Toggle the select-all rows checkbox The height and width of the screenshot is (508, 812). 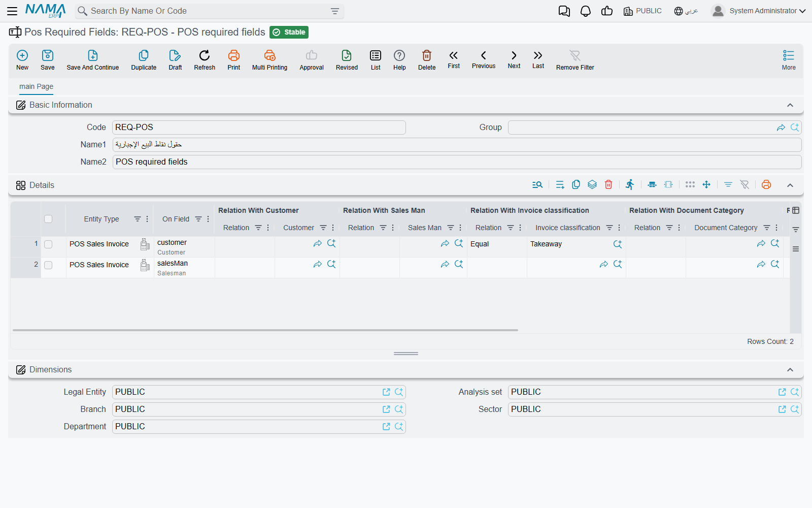tap(48, 219)
